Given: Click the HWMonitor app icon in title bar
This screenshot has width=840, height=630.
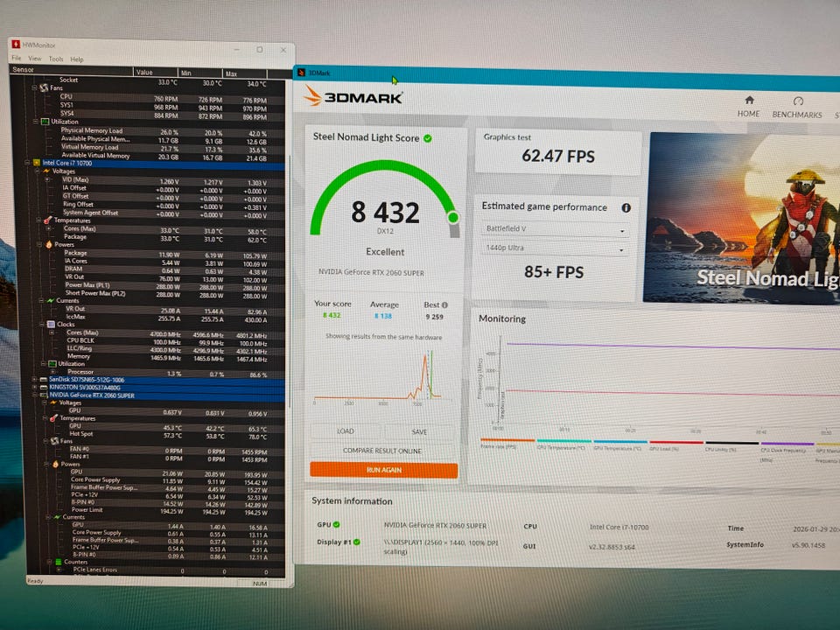Looking at the screenshot, I should coord(16,45).
